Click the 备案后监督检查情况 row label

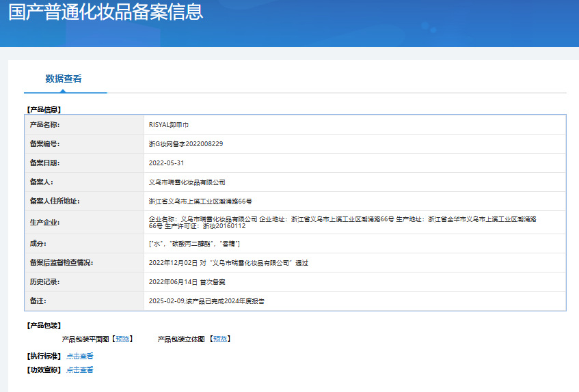pyautogui.click(x=62, y=263)
